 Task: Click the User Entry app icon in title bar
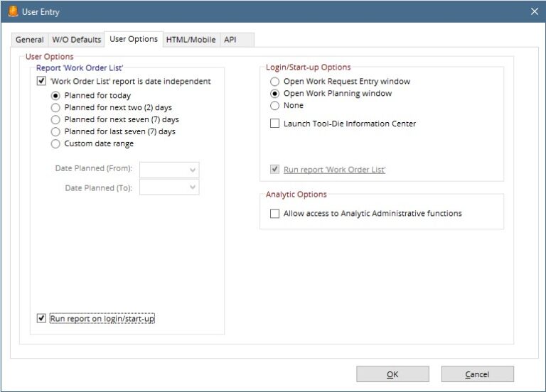click(13, 11)
